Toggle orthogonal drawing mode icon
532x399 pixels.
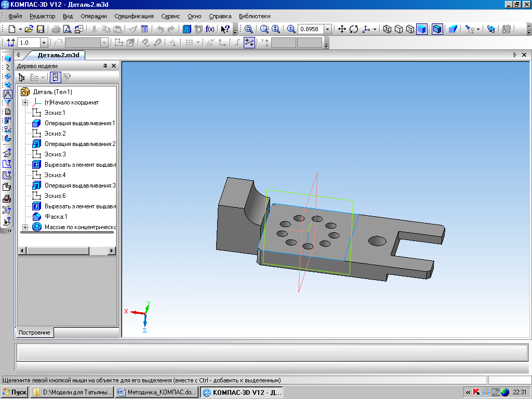pos(237,43)
